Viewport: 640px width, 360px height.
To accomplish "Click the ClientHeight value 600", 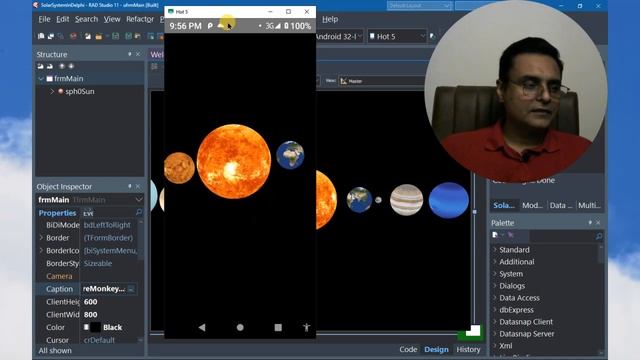I will coord(91,302).
